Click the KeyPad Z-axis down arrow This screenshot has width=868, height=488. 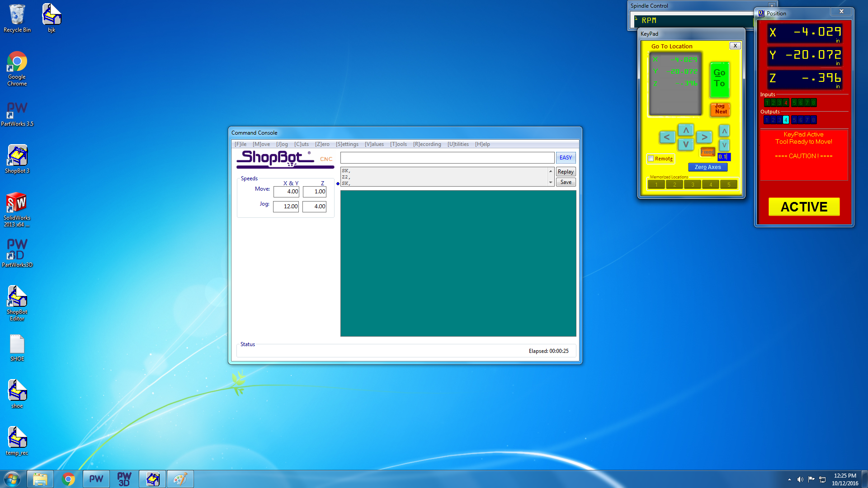click(x=724, y=145)
